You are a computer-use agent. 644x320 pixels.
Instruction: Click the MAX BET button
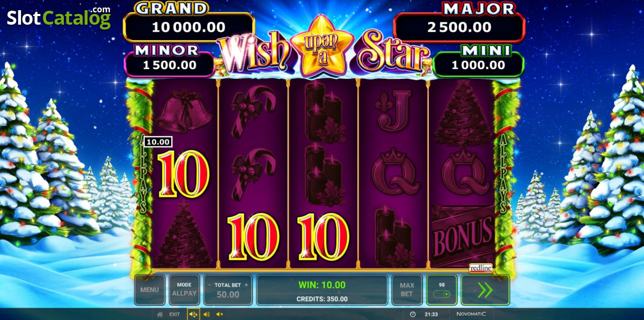tap(407, 290)
